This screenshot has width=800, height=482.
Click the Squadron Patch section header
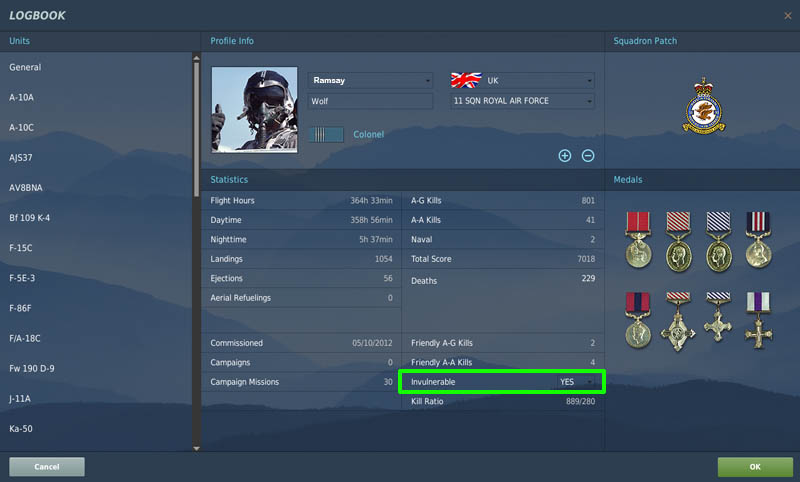(645, 41)
